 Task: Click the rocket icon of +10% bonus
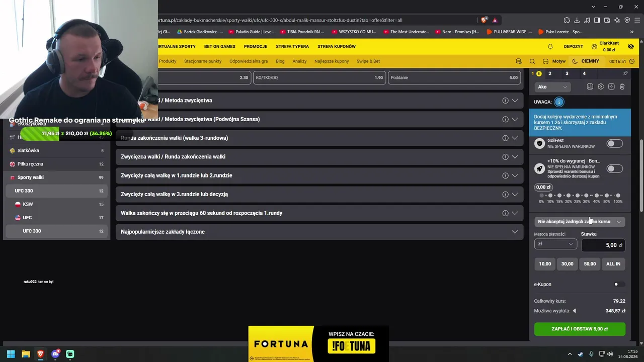click(x=540, y=169)
